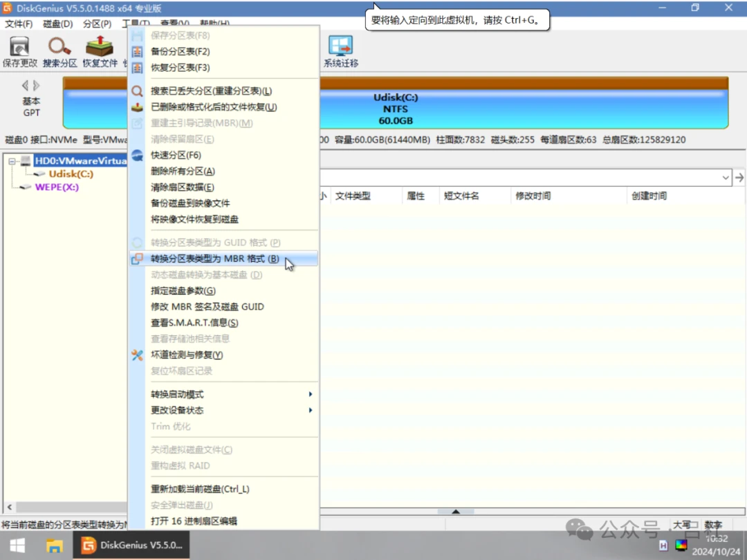The height and width of the screenshot is (560, 747).
Task: Open the Windows Start button
Action: coord(17,545)
